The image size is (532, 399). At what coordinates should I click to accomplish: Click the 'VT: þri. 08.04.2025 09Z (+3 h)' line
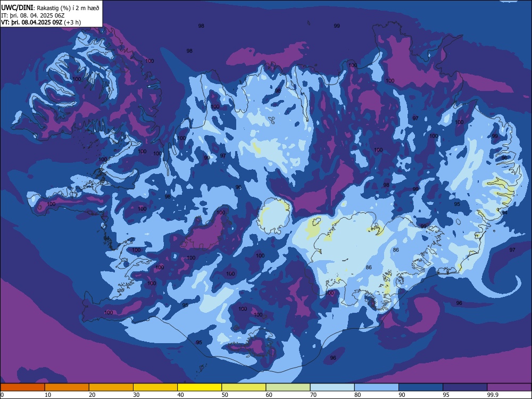click(41, 22)
